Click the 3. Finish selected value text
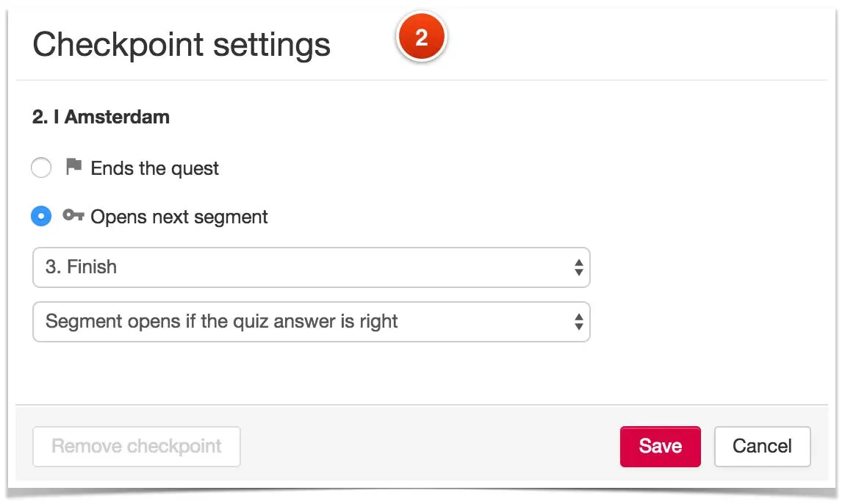The image size is (845, 504). [x=81, y=267]
